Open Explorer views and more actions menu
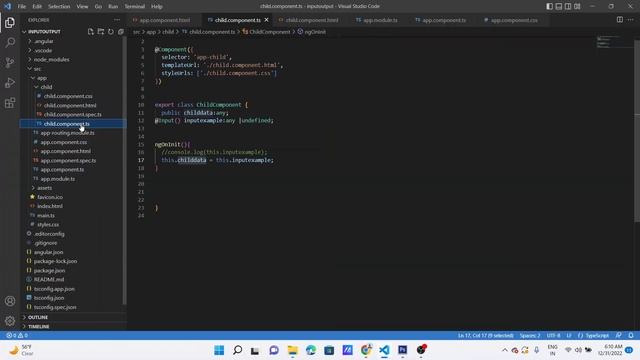This screenshot has width=640, height=360. tap(117, 20)
